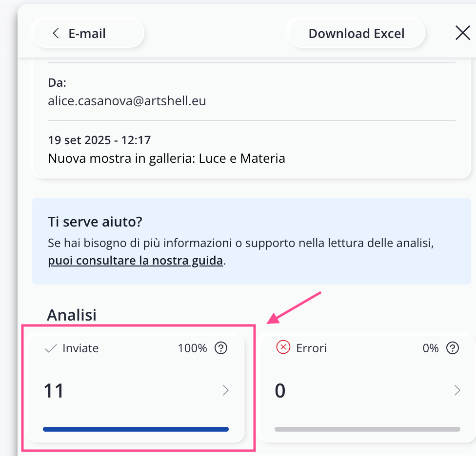The height and width of the screenshot is (456, 476).
Task: Go back using the E-mail label
Action: click(87, 34)
